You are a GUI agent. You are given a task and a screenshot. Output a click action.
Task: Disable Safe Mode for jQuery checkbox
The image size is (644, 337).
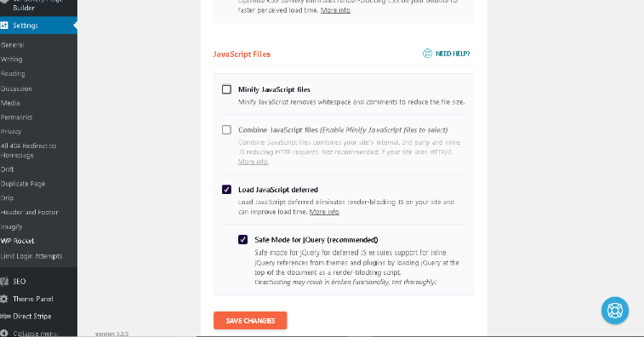point(242,240)
